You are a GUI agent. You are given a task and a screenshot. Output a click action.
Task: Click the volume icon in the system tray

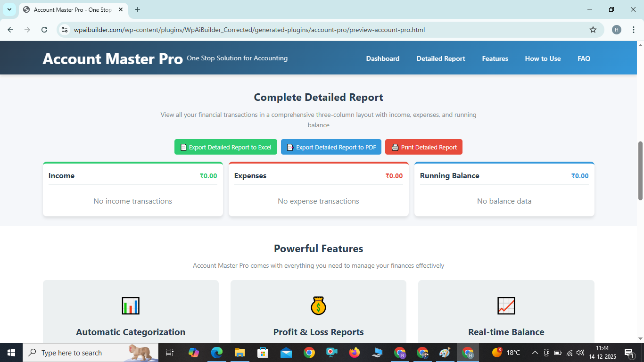[x=579, y=353]
